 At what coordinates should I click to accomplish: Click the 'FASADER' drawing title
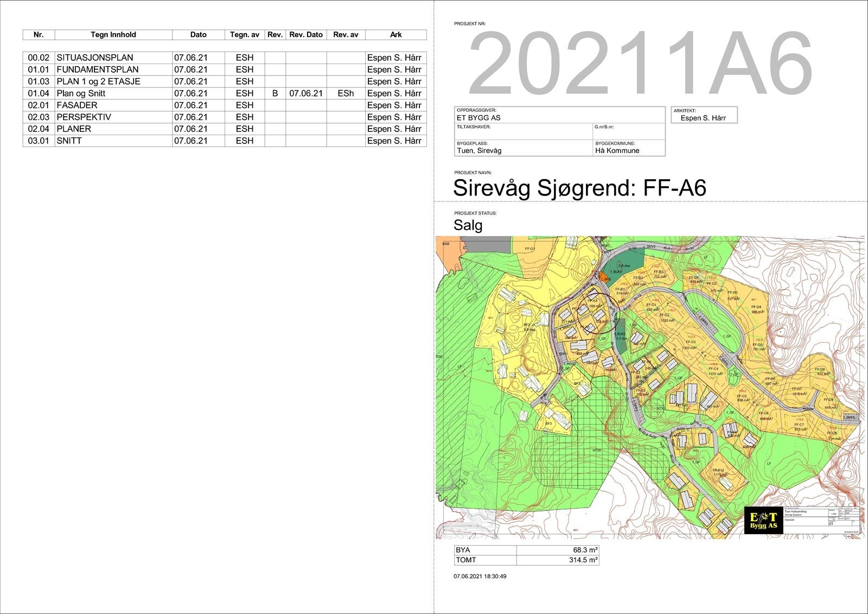point(77,105)
